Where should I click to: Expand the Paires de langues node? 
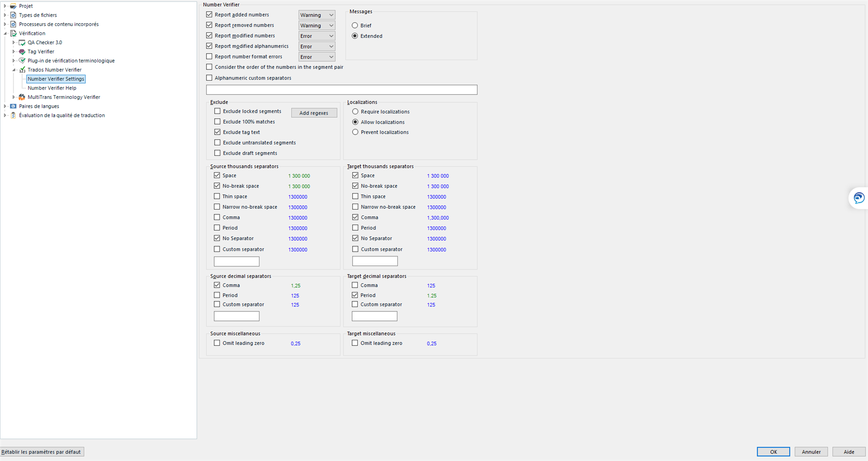click(x=5, y=106)
